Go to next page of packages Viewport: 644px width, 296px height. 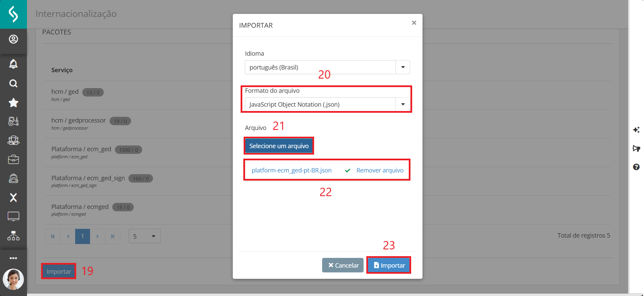pos(98,236)
